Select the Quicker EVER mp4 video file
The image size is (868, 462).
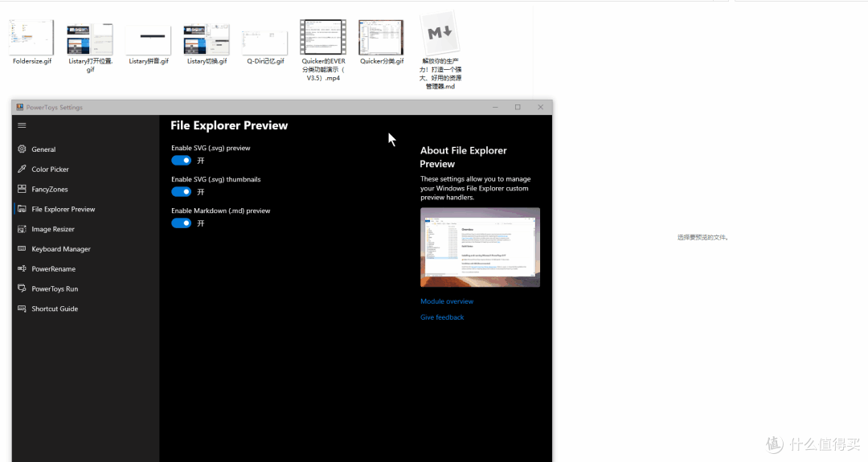tap(323, 37)
